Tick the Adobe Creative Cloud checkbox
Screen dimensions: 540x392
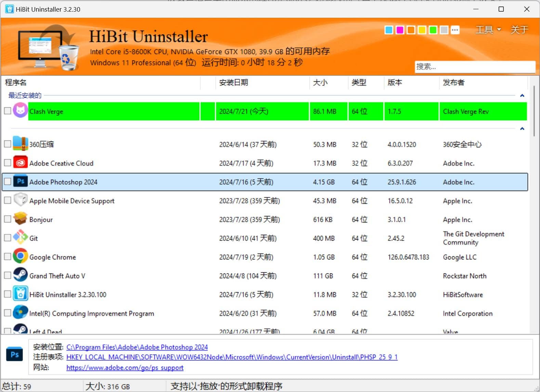click(x=8, y=163)
